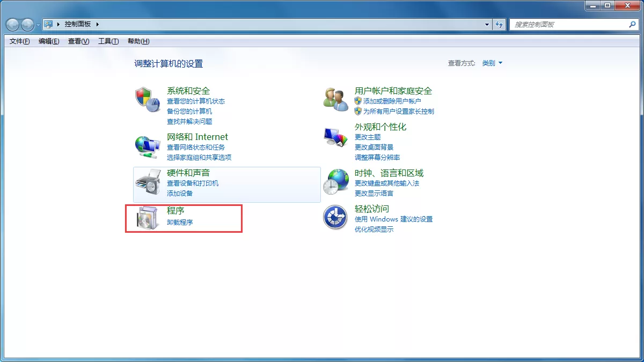
Task: Open the 系统和安全 category heading
Action: (x=188, y=91)
